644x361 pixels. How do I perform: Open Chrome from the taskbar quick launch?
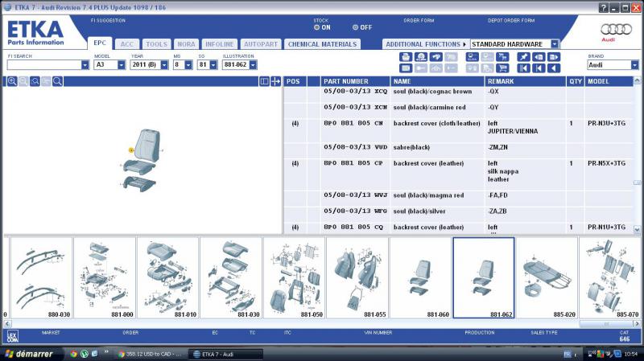73,354
